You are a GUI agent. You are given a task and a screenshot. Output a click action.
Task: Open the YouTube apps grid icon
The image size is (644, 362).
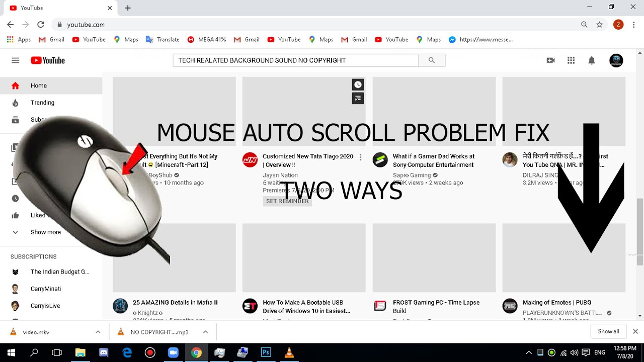coord(571,60)
